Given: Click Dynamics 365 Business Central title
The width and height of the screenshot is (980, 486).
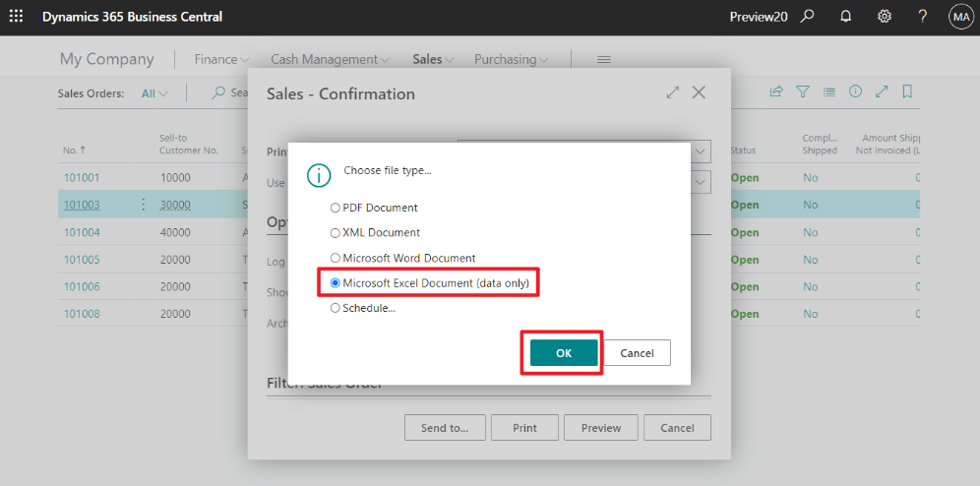Looking at the screenshot, I should pyautogui.click(x=133, y=17).
